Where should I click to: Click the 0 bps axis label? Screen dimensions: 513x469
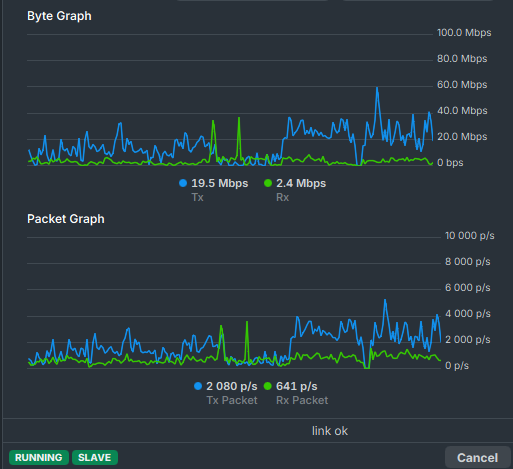click(450, 163)
